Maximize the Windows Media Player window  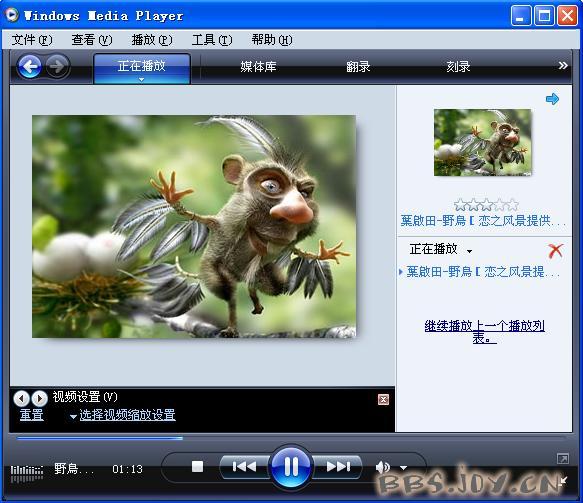click(544, 16)
